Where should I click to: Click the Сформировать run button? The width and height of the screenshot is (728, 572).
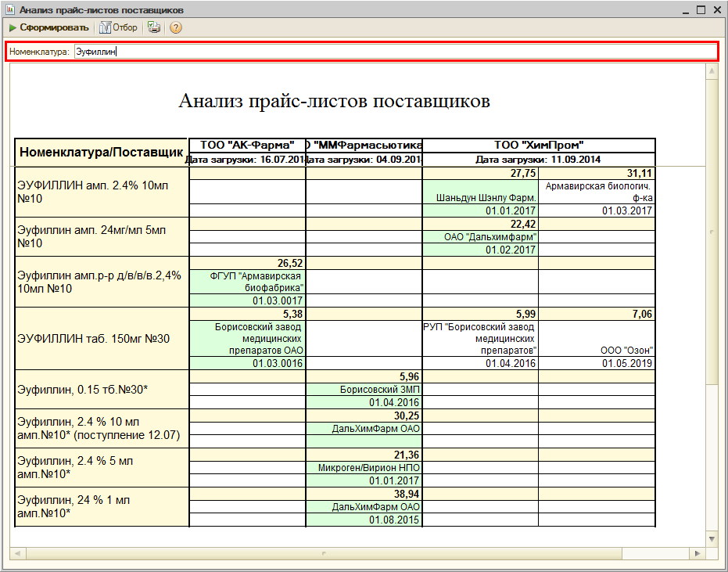click(48, 27)
